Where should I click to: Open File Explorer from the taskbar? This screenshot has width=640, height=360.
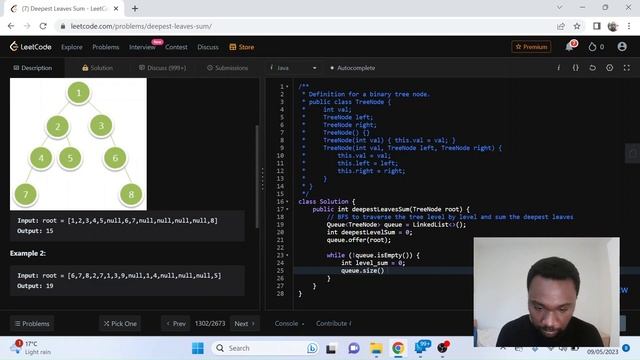point(376,348)
